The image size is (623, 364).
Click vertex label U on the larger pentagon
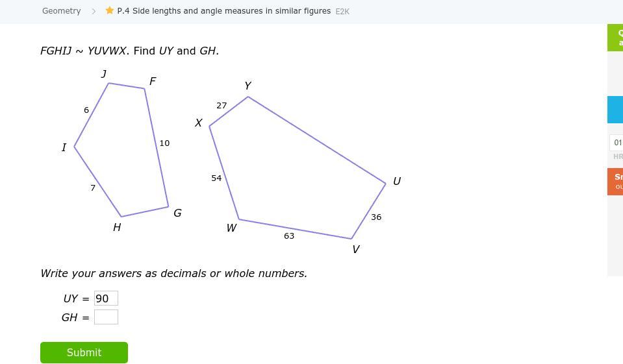pyautogui.click(x=397, y=182)
